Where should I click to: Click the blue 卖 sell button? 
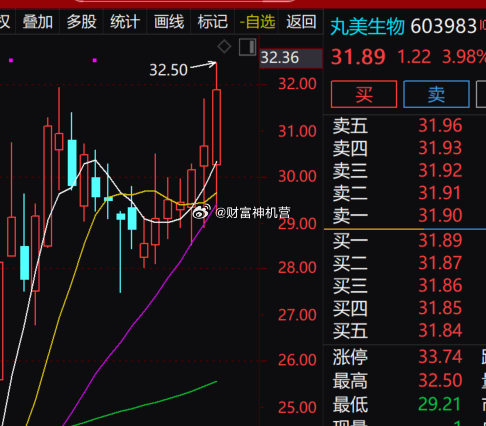pyautogui.click(x=436, y=94)
